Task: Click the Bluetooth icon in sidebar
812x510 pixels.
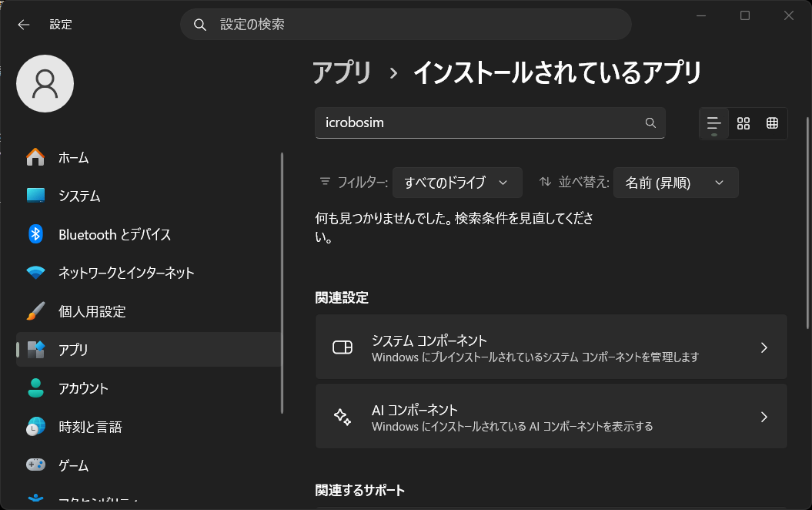Action: [x=35, y=234]
